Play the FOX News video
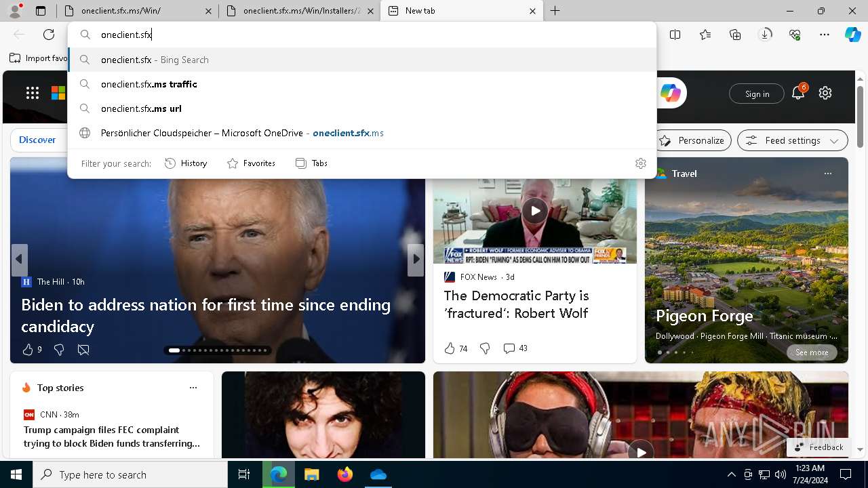This screenshot has height=488, width=868. (535, 210)
